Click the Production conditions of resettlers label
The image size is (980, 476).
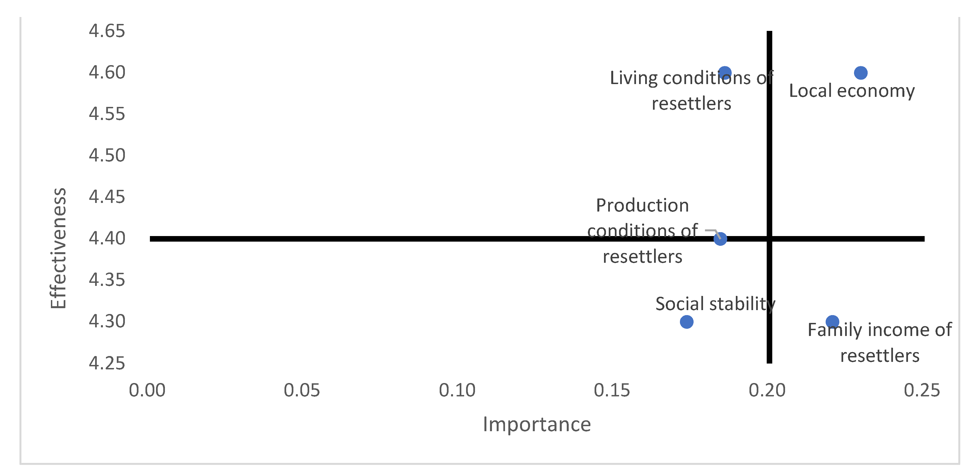pos(643,231)
